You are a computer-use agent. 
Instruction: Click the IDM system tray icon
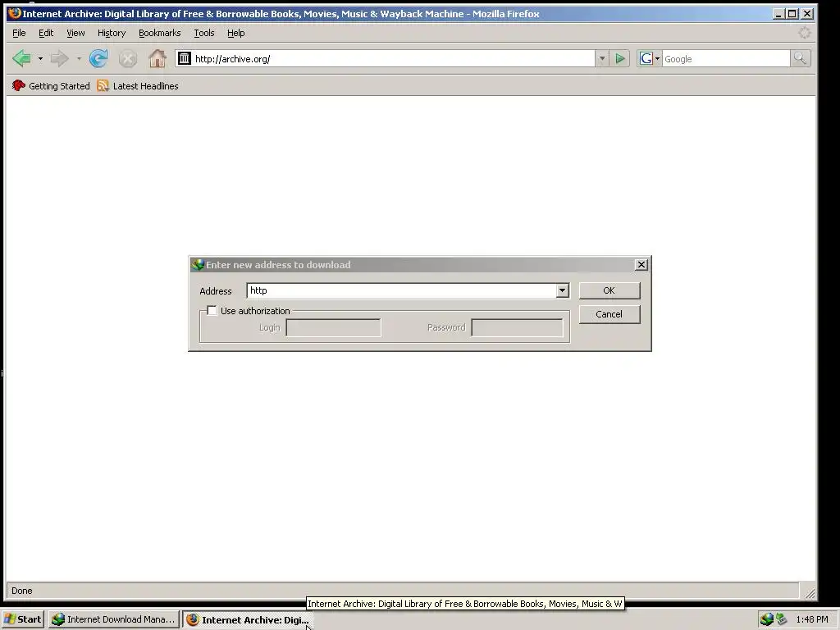[x=767, y=619]
